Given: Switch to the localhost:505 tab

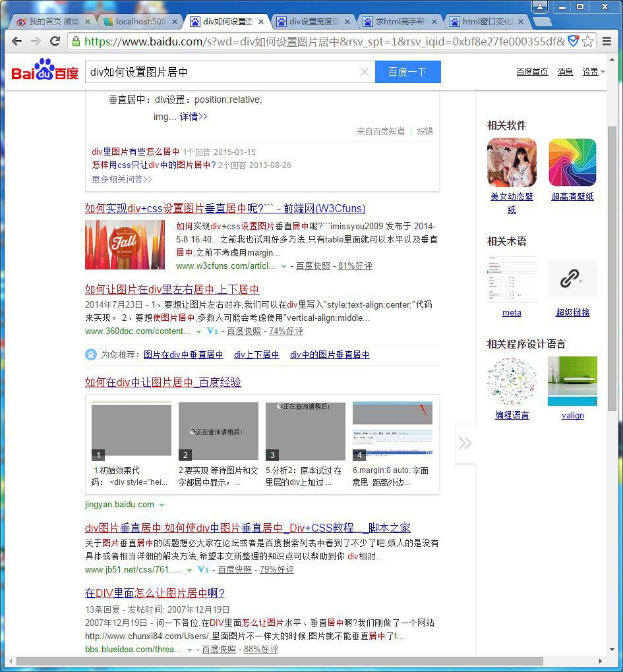Looking at the screenshot, I should 140,22.
